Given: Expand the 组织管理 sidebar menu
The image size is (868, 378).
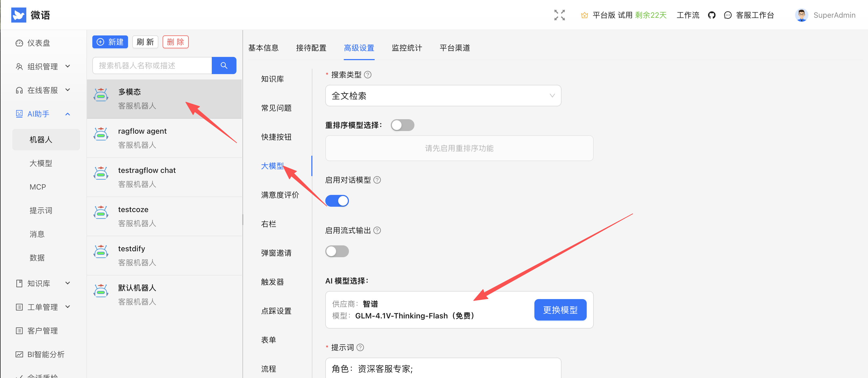Looking at the screenshot, I should pyautogui.click(x=43, y=66).
